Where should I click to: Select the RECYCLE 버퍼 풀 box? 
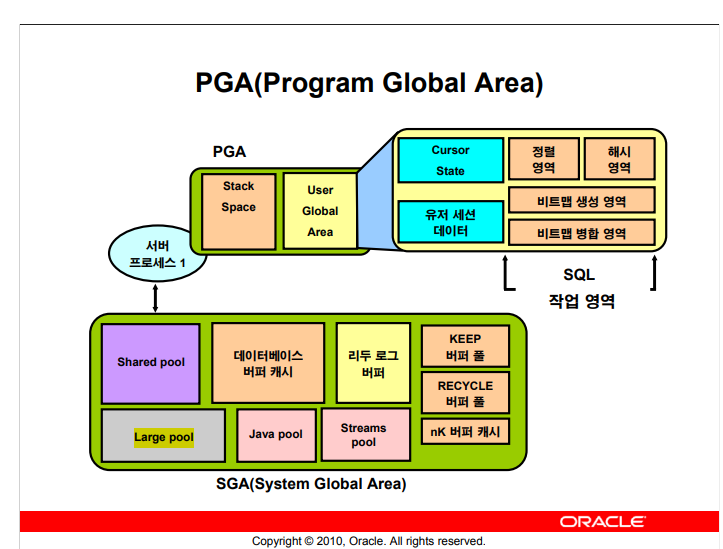click(465, 393)
